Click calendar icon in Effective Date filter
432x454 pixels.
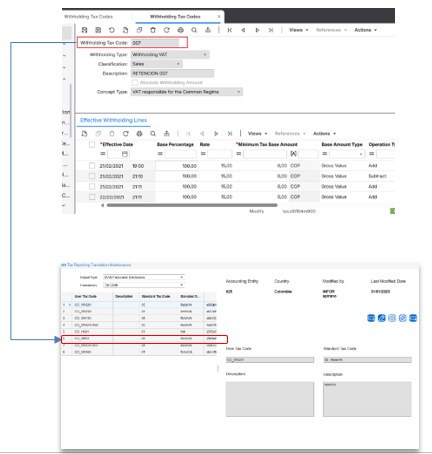click(125, 154)
